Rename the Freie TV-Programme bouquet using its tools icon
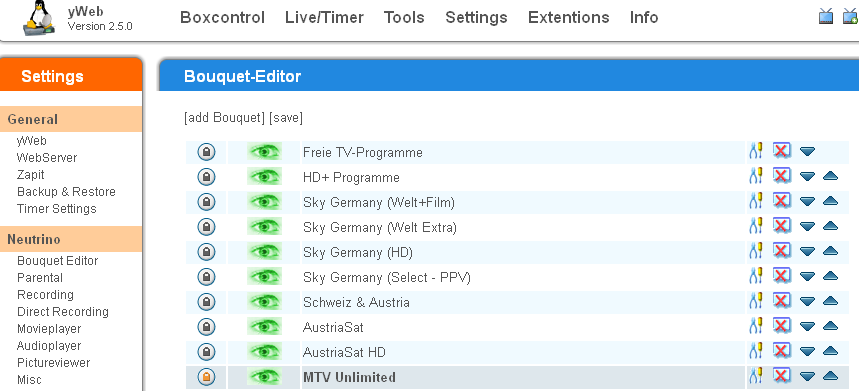Screen dimensions: 859x391 coord(756,151)
